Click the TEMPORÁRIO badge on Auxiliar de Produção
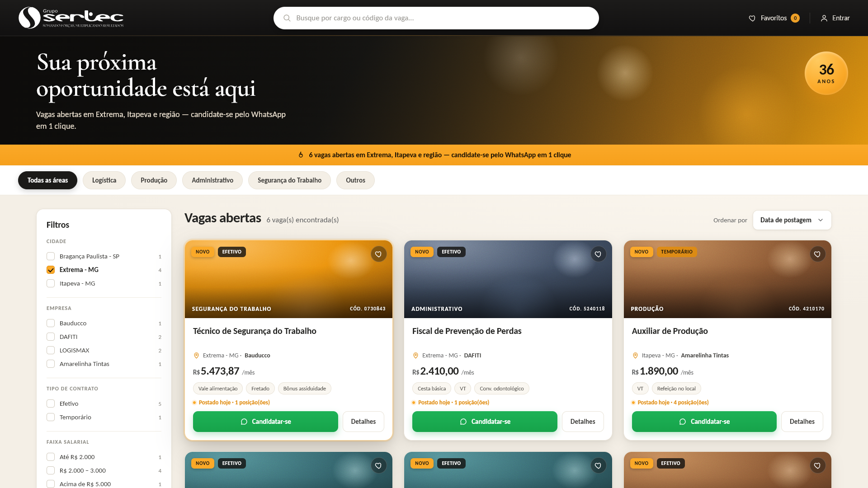 [676, 252]
